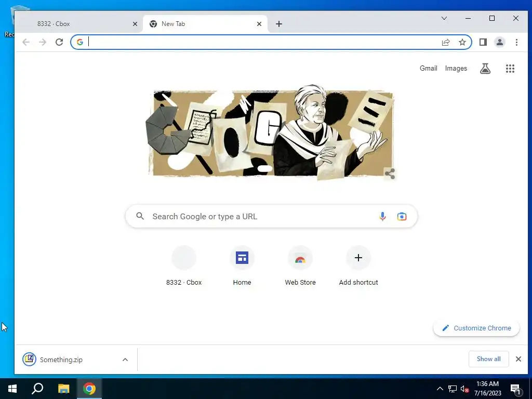Open the new tab plus button
The height and width of the screenshot is (399, 532).
278,24
